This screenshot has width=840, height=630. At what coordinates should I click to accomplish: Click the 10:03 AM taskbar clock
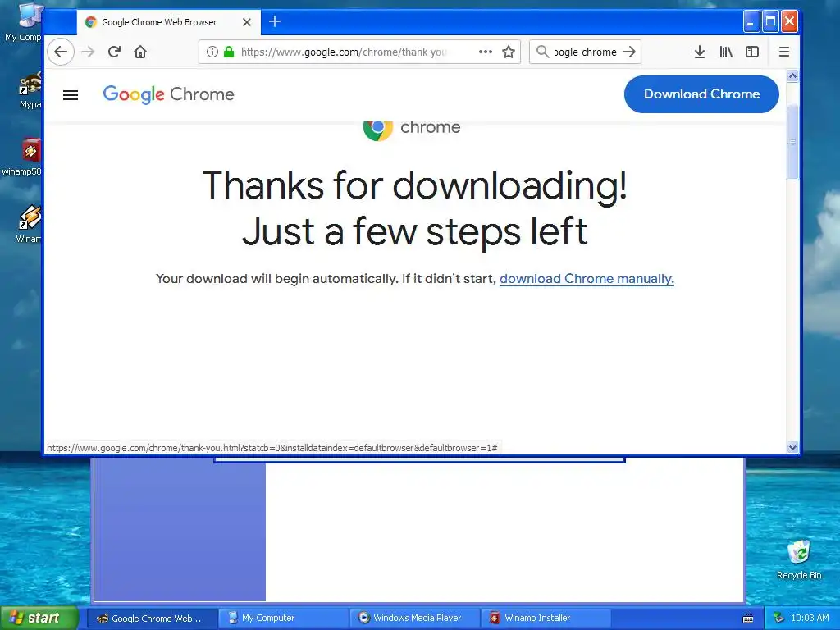coord(810,619)
